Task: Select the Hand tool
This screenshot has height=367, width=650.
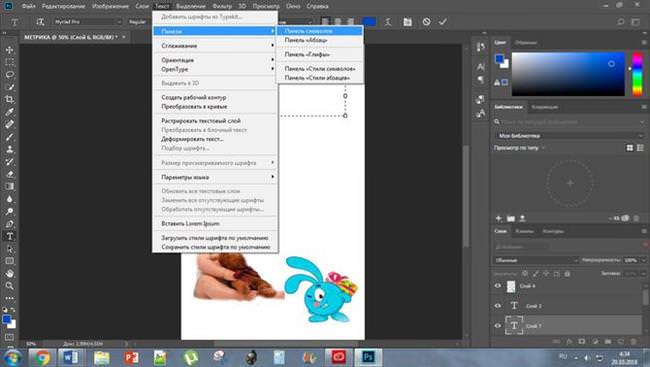Action: 10,274
